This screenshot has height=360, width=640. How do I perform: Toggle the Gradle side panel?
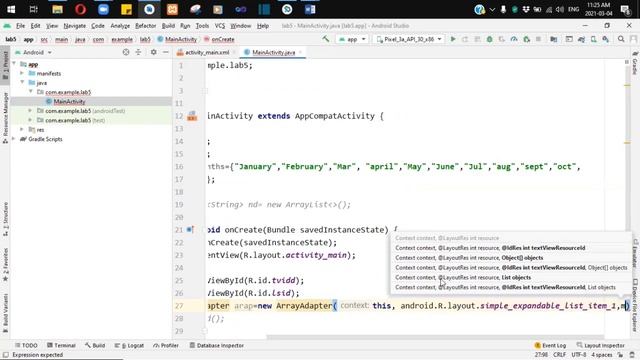(635, 62)
